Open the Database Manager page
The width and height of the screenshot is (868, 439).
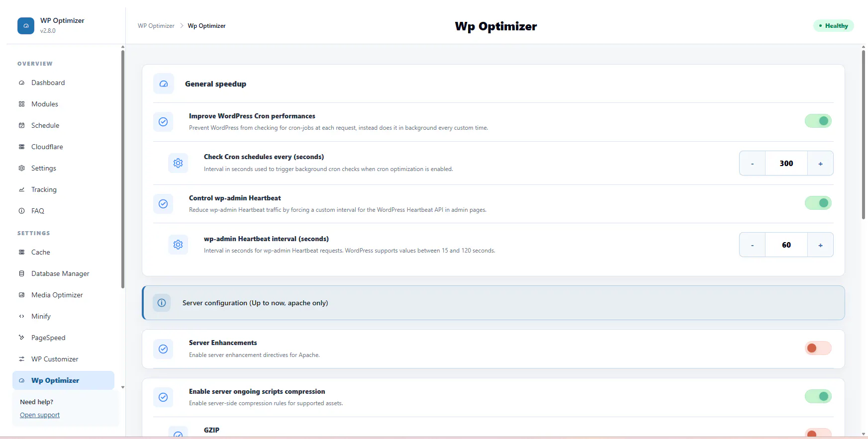pos(63,274)
